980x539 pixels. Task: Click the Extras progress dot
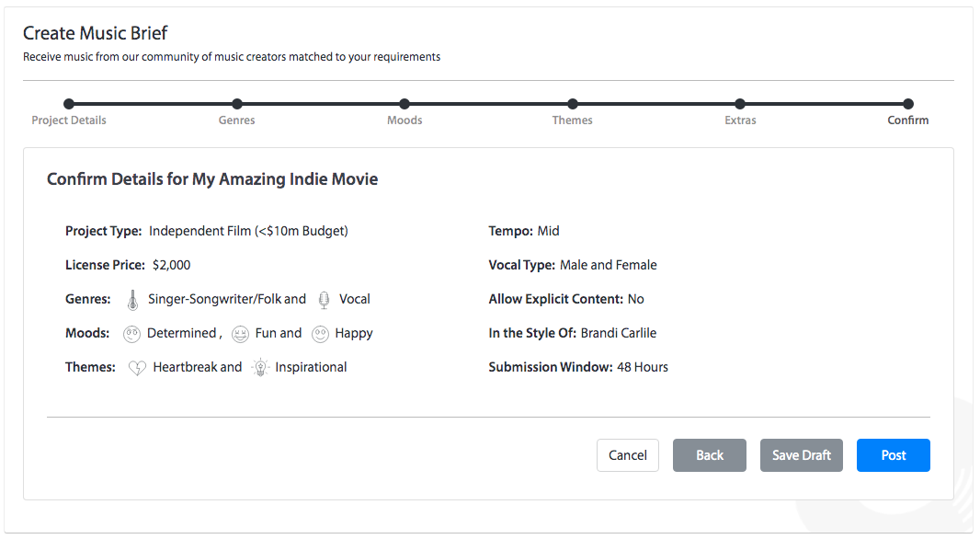(740, 104)
